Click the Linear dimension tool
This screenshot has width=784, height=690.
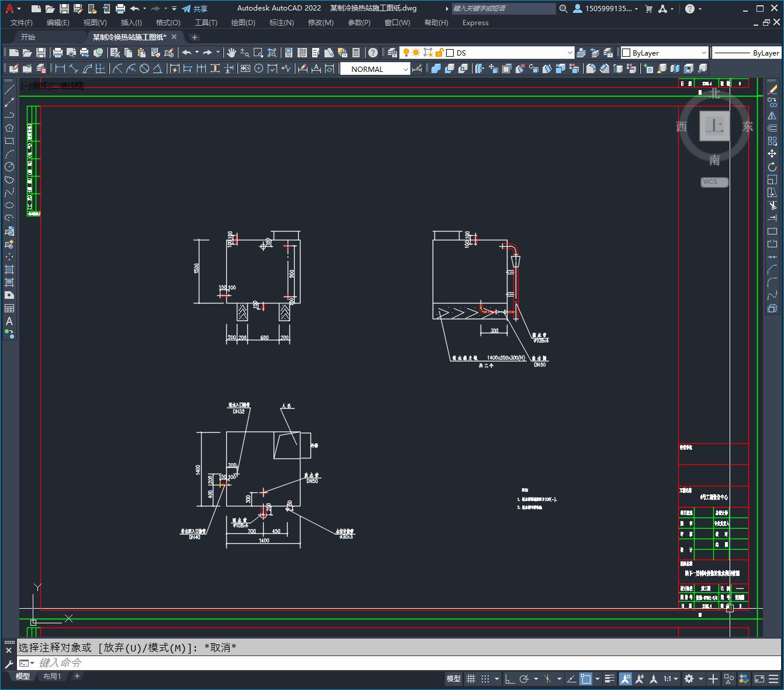[x=60, y=68]
